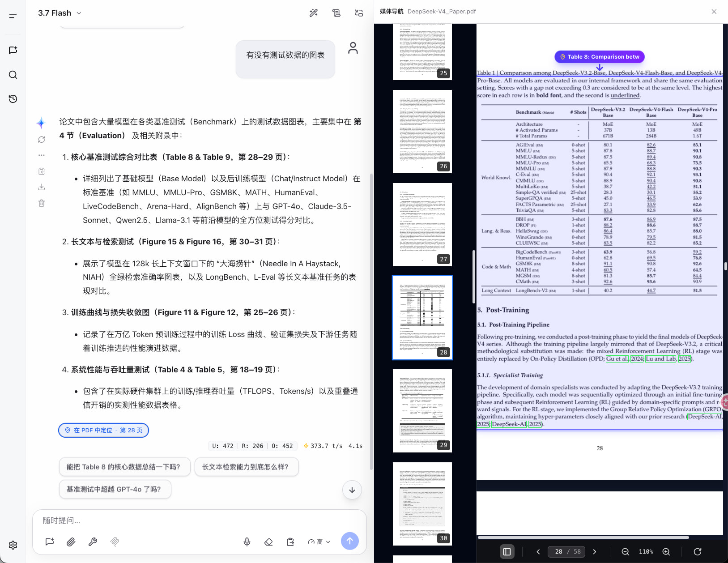Focus the 随时提问 message input
Viewport: 728px width, 563px height.
(x=200, y=520)
